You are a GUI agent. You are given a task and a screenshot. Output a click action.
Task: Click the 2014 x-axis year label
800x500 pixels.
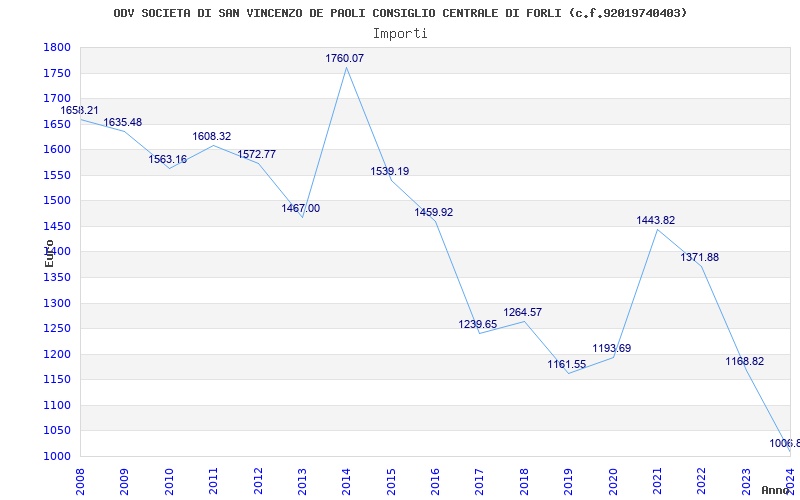(347, 481)
